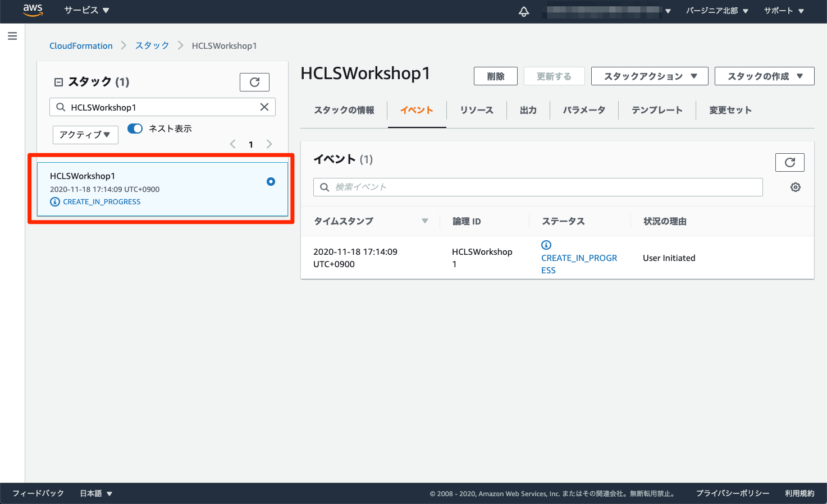Open the スタックの作成 dropdown
The height and width of the screenshot is (504, 827).
(x=764, y=76)
